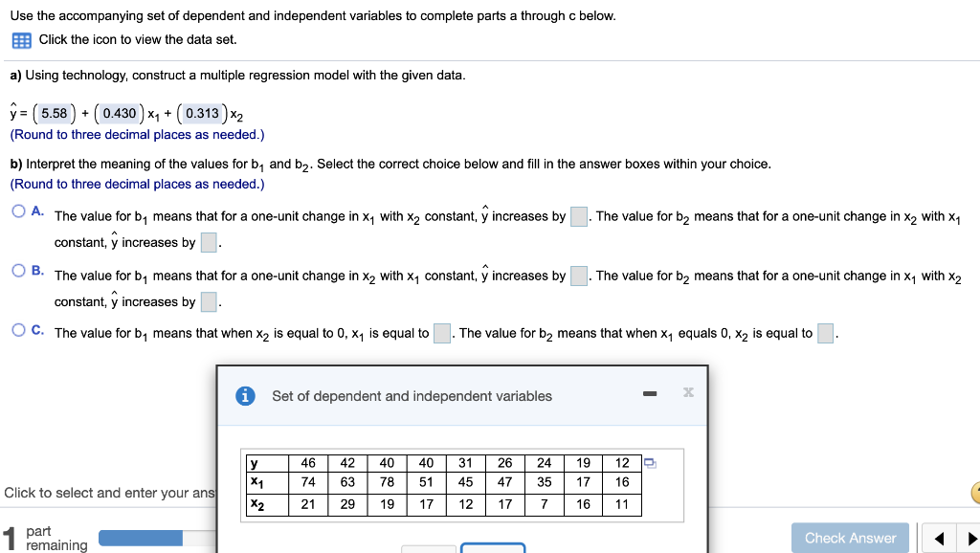Screen dimensions: 980x553
Task: Click the x2 coefficient field 0.313
Action: pyautogui.click(x=202, y=113)
